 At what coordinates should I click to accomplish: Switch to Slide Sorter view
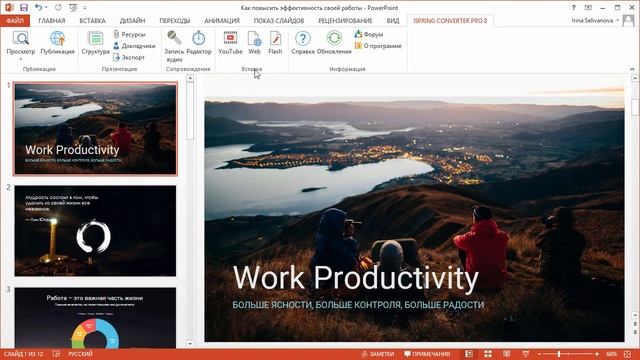(488, 354)
